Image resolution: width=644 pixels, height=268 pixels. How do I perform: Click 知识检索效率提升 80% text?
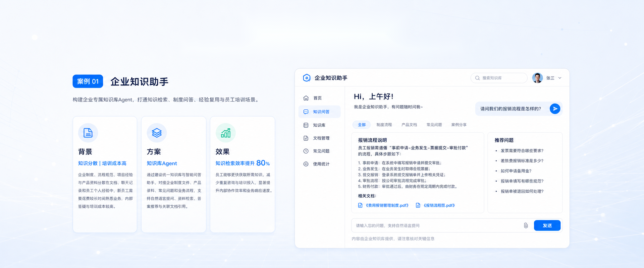tap(243, 163)
